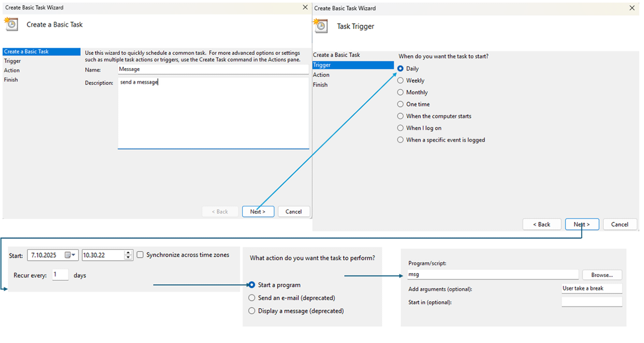Enable Synchronize across time zones checkbox

point(140,255)
